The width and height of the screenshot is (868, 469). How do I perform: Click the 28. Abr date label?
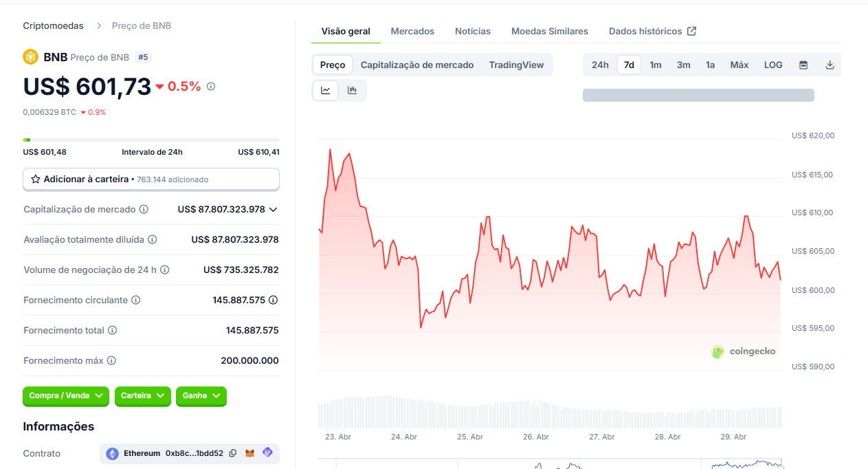pos(668,437)
